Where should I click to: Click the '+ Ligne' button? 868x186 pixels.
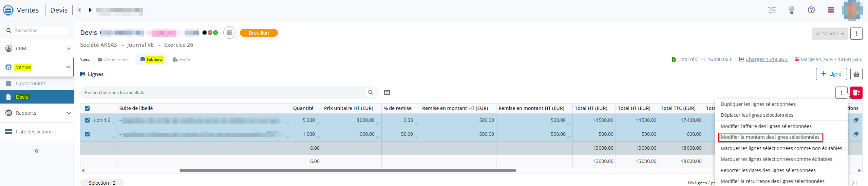(x=831, y=74)
